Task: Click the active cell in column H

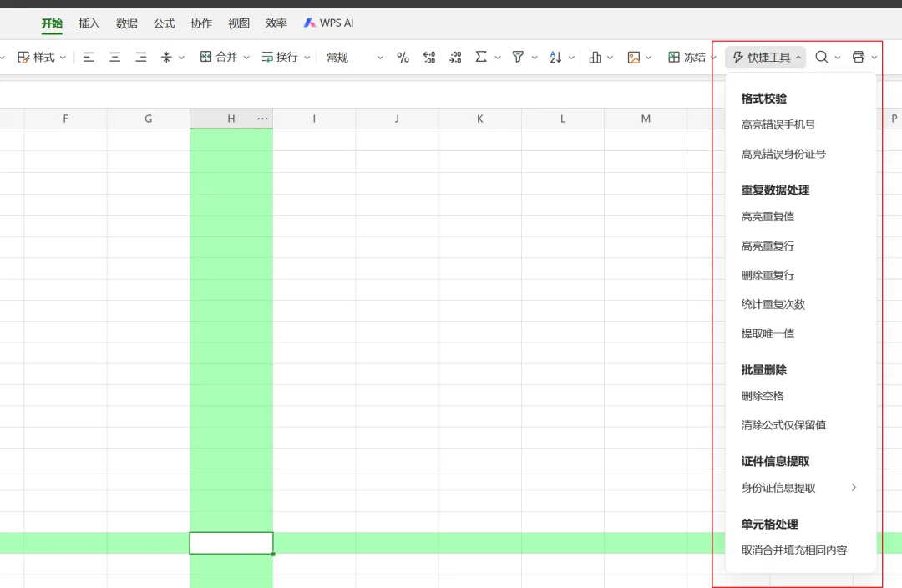Action: coord(231,543)
